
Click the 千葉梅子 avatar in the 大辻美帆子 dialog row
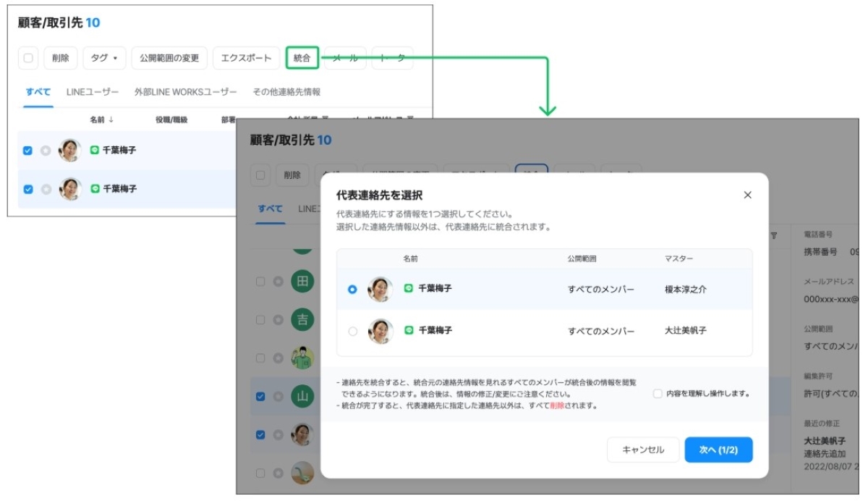click(x=380, y=331)
